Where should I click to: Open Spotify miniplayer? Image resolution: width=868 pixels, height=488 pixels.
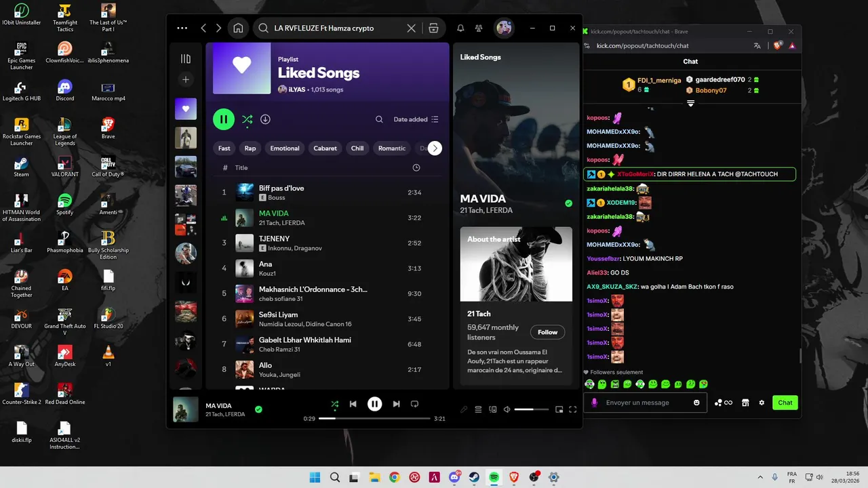[559, 409]
